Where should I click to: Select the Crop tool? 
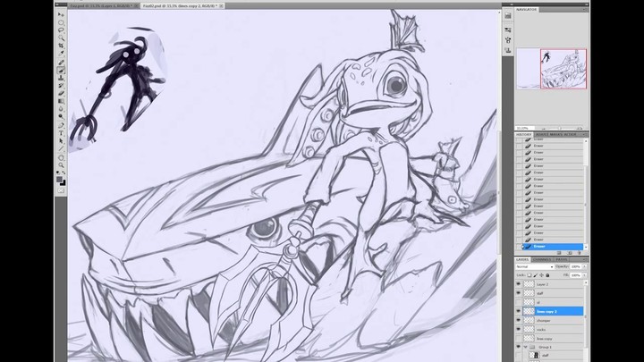tap(61, 46)
